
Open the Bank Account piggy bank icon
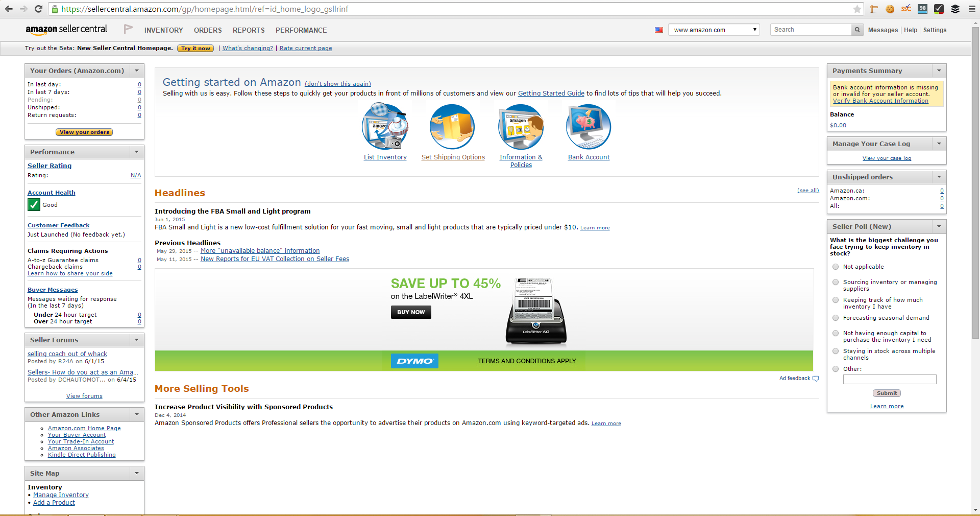coord(589,126)
